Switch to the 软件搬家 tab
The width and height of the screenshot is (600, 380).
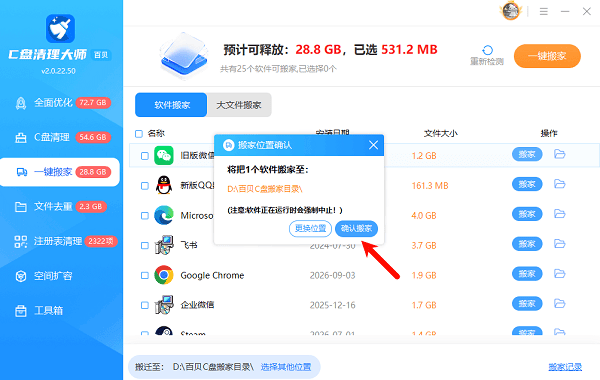tap(171, 105)
